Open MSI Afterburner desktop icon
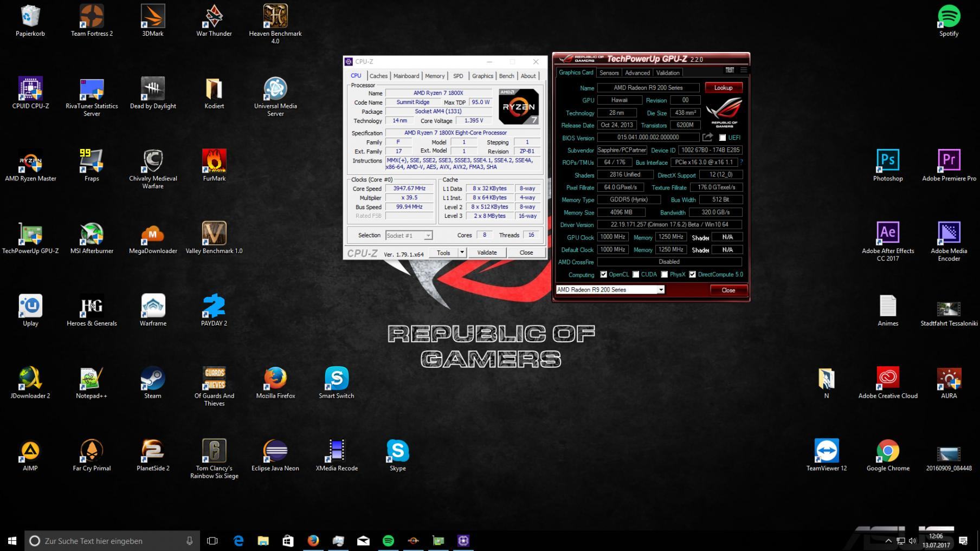This screenshot has height=551, width=980. tap(92, 238)
